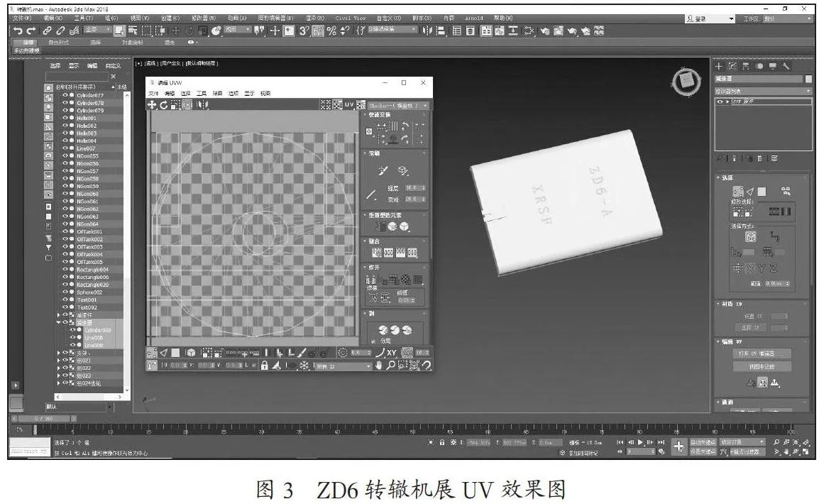Image resolution: width=819 pixels, height=504 pixels.
Task: Switch to the 对象绘制 ribbon tab
Action: point(132,43)
